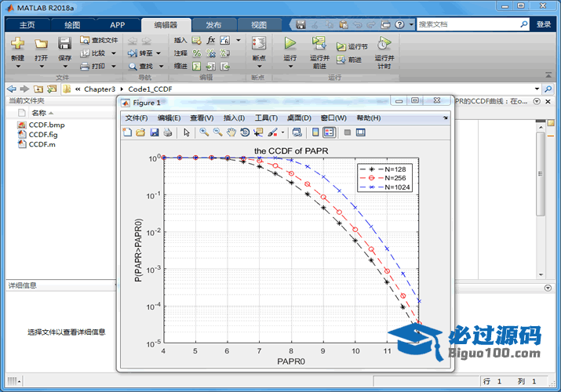Run the script with the green 运行 arrow
This screenshot has width=561, height=392.
[x=290, y=44]
